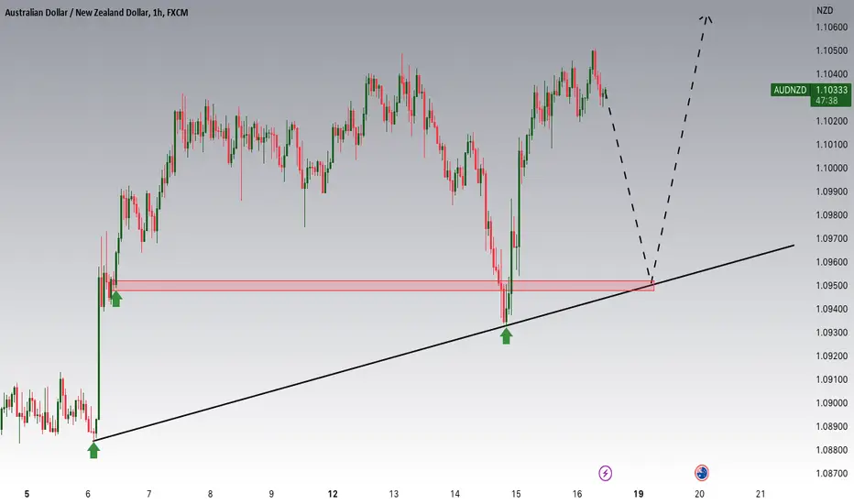Screen dimensions: 854x504
Task: Click date label 12 on time axis
Action: click(x=333, y=494)
